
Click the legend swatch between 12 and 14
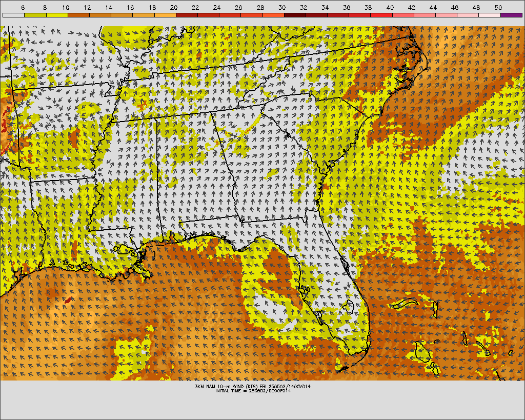pos(100,15)
